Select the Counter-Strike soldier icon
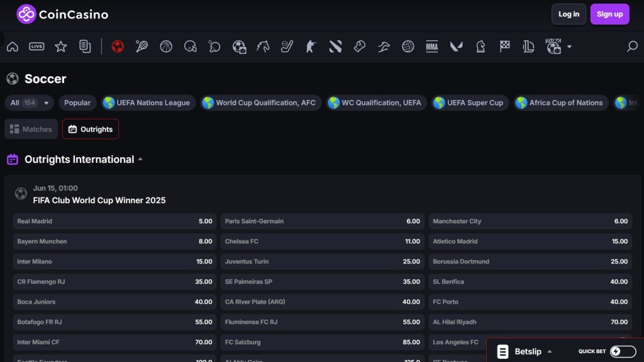644x362 pixels. (x=311, y=47)
